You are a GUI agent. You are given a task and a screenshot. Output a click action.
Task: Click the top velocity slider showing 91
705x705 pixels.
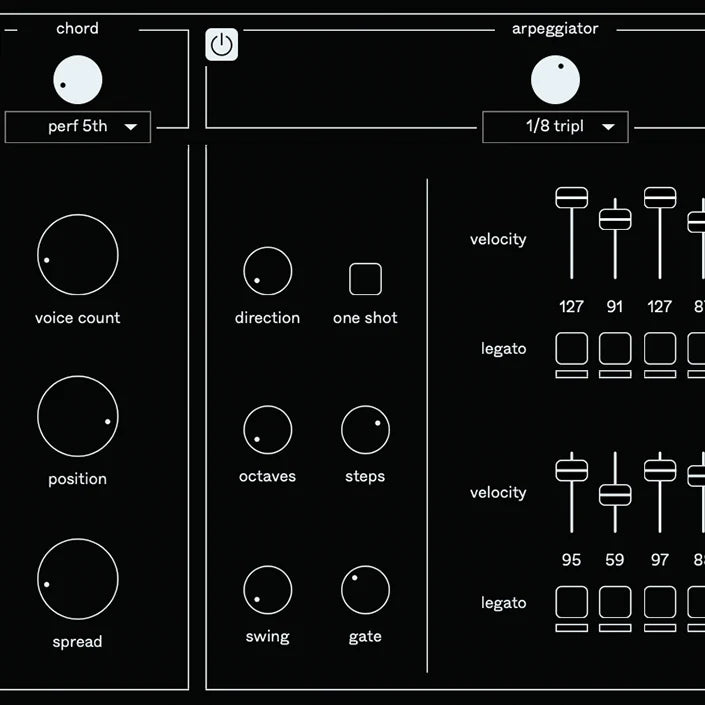(x=615, y=219)
